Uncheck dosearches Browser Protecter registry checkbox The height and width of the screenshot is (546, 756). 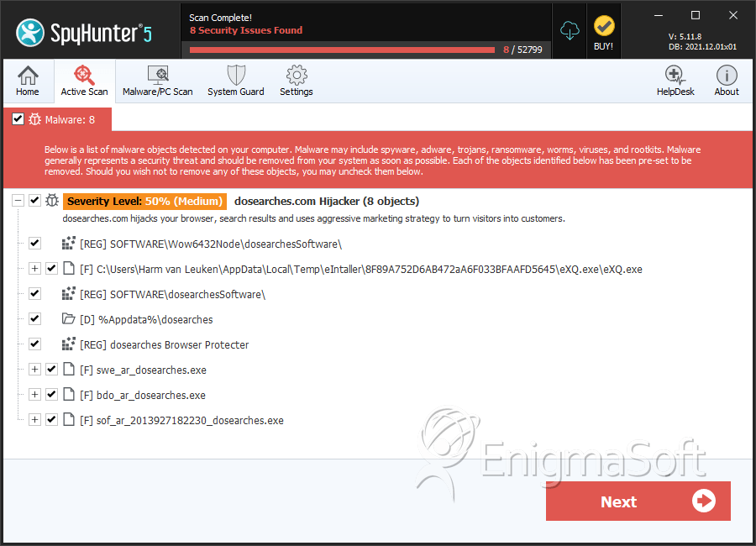[34, 344]
